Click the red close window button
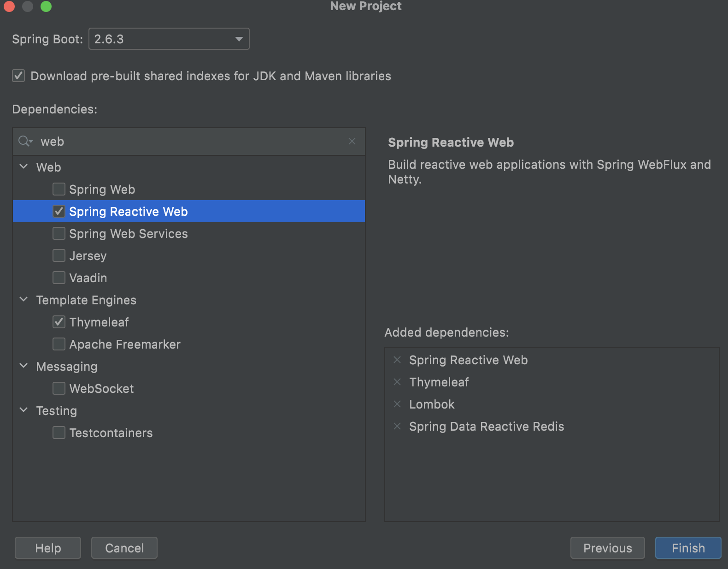Screen dimensions: 728x569 [9, 6]
